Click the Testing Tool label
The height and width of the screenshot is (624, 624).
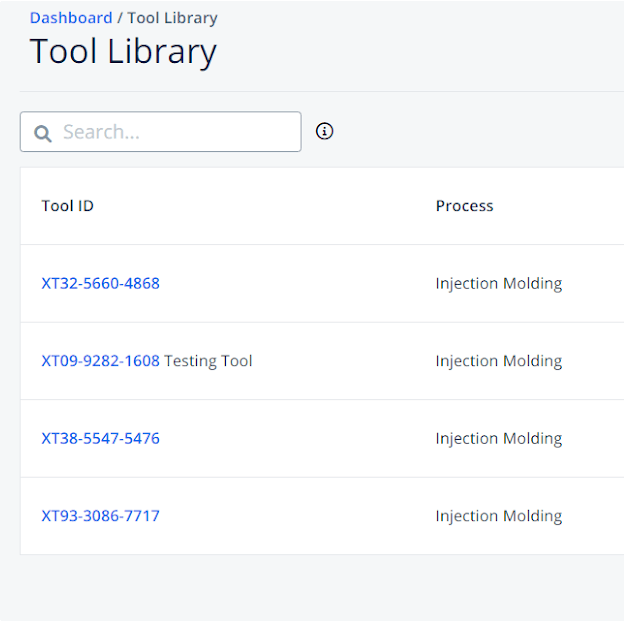click(x=208, y=361)
